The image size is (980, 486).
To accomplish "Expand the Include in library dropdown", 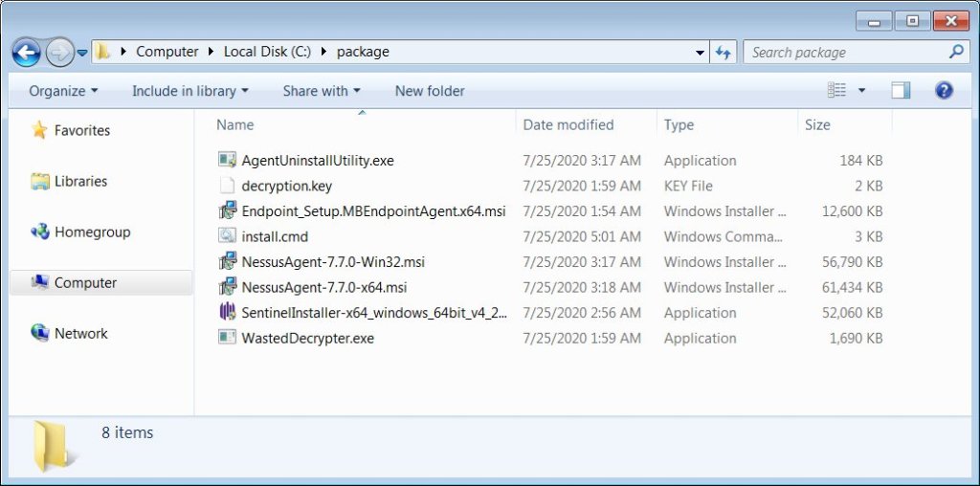I will coord(189,91).
